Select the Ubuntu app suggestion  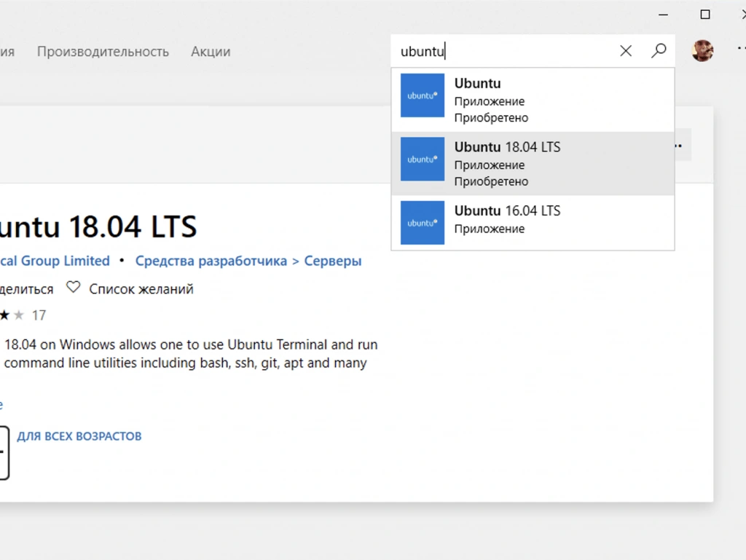pos(533,100)
